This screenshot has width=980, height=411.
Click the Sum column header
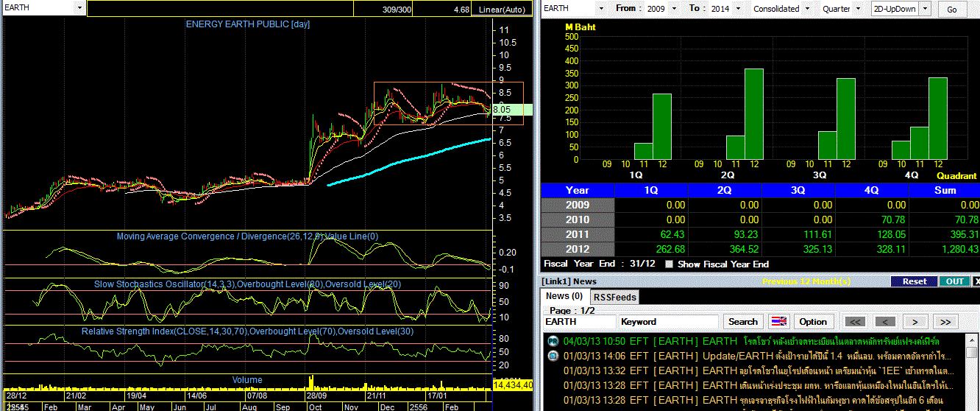945,190
